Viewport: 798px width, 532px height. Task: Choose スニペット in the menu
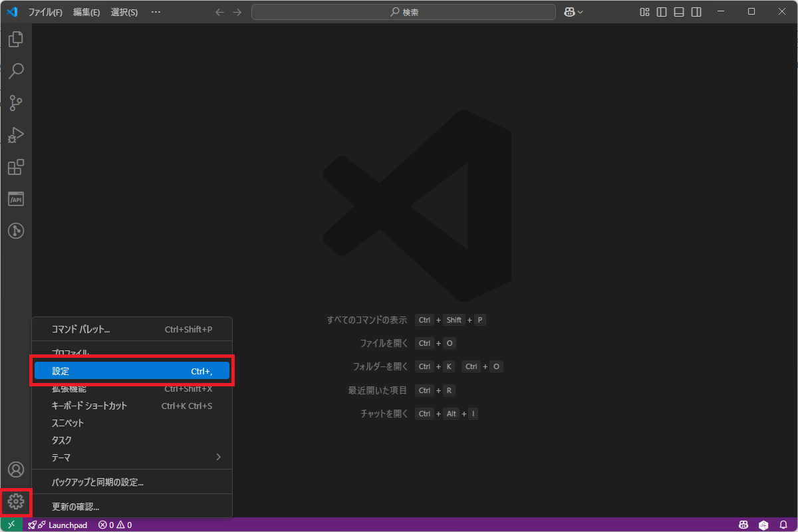point(132,423)
